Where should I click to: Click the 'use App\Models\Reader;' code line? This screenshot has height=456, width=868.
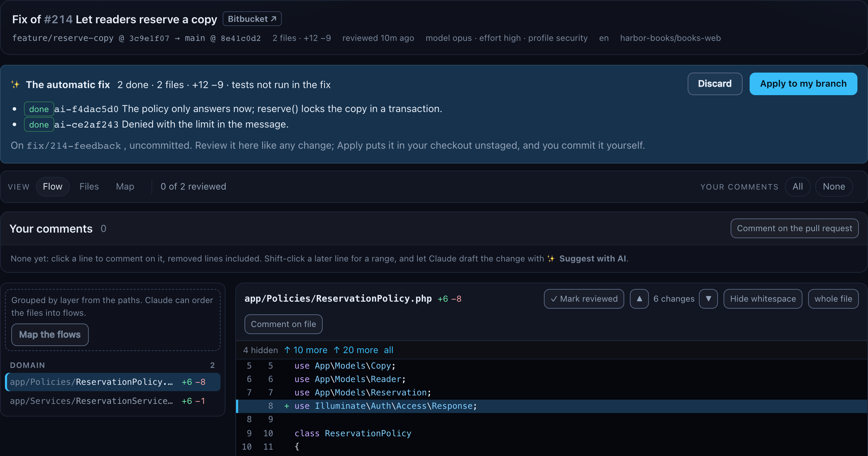tap(551, 379)
